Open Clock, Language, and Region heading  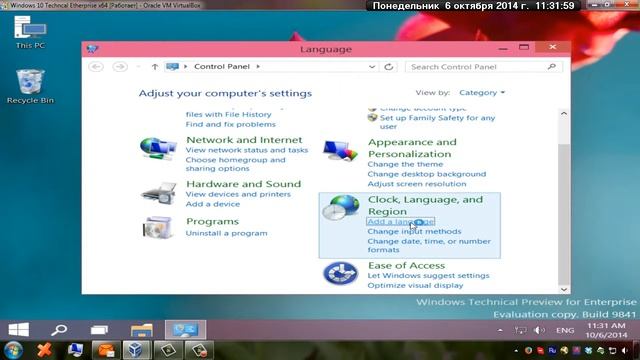coord(425,205)
